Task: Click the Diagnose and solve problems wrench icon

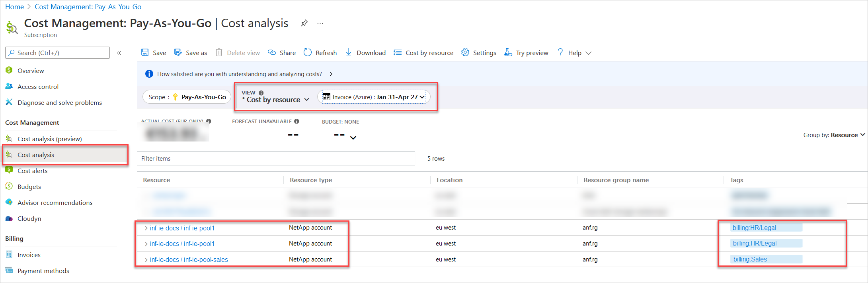Action: 9,102
